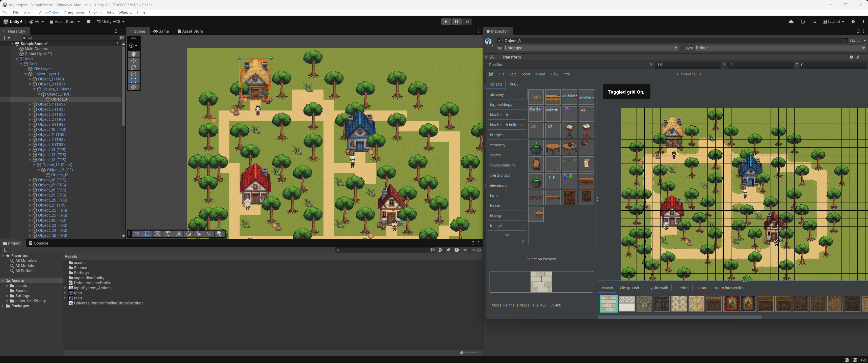Open the Layout dropdown

pos(834,21)
